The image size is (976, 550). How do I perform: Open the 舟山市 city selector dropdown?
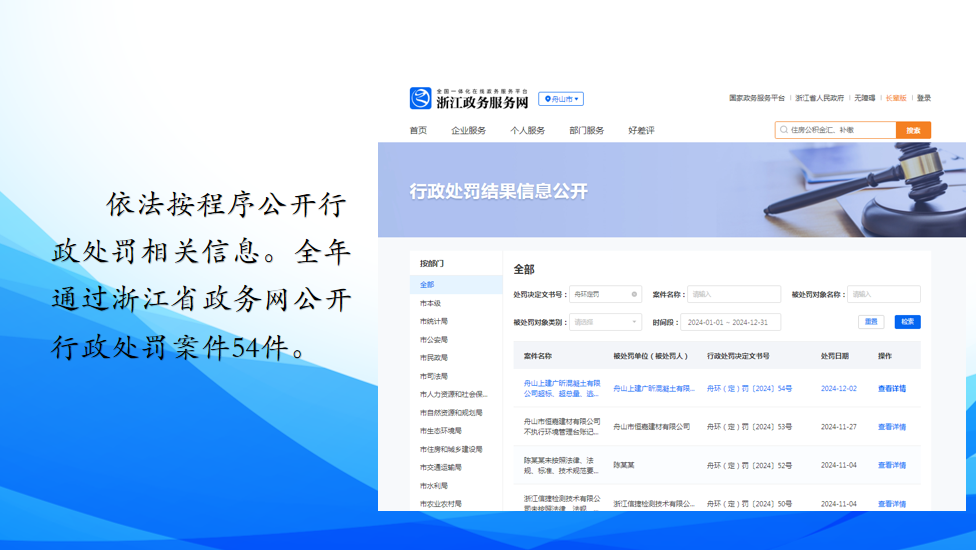pos(561,99)
